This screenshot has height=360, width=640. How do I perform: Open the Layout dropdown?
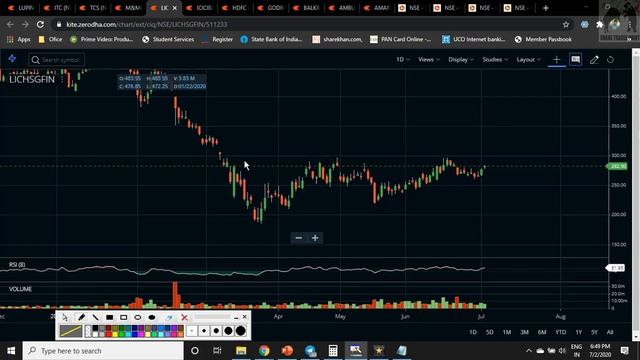click(528, 60)
